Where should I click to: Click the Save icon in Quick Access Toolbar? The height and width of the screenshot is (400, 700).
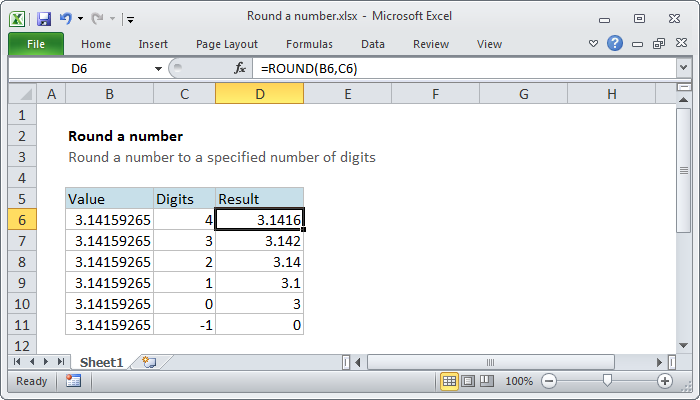(44, 18)
